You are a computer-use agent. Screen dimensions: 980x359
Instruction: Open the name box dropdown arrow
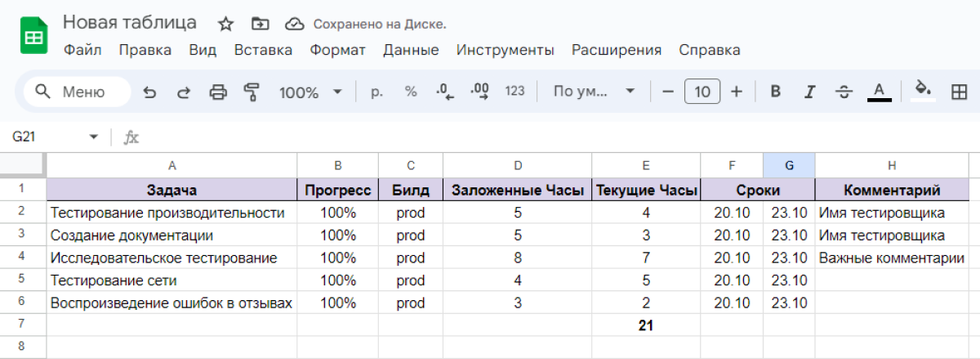click(93, 137)
